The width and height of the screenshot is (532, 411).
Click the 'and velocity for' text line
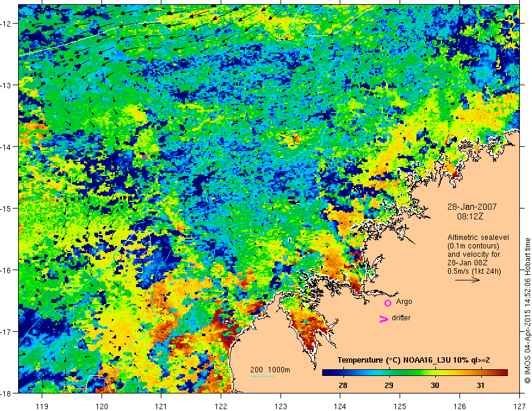click(x=473, y=254)
